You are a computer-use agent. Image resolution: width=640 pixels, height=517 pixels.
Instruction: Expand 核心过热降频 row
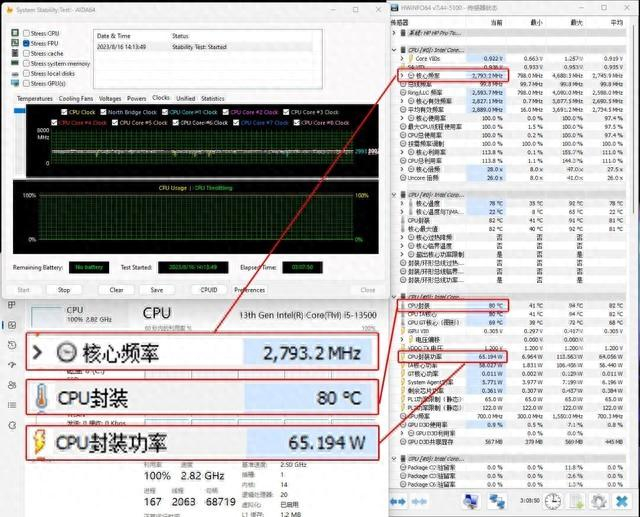(402, 237)
